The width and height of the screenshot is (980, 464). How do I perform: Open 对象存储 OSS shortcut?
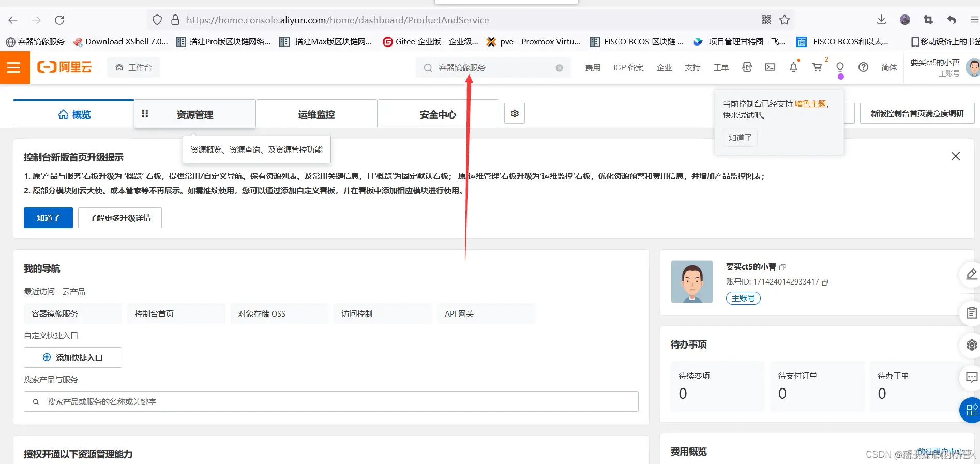[280, 313]
